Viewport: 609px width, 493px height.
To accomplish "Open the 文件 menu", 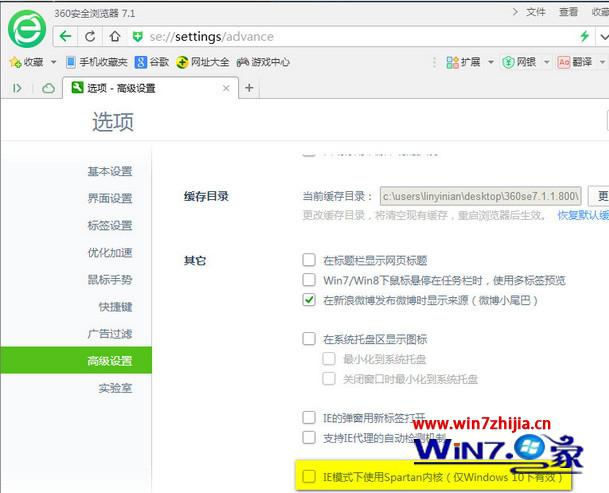I will coord(536,12).
